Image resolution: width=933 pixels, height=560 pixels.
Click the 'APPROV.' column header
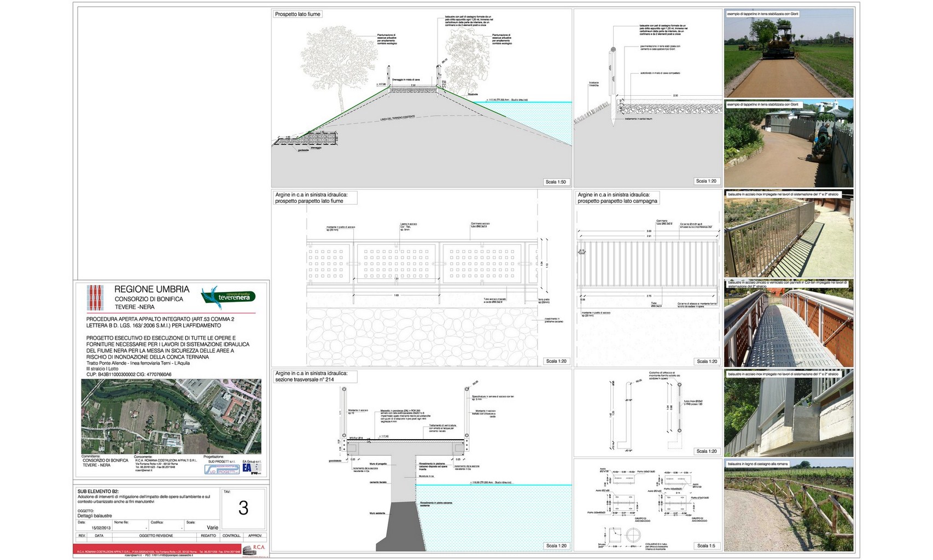[x=255, y=536]
